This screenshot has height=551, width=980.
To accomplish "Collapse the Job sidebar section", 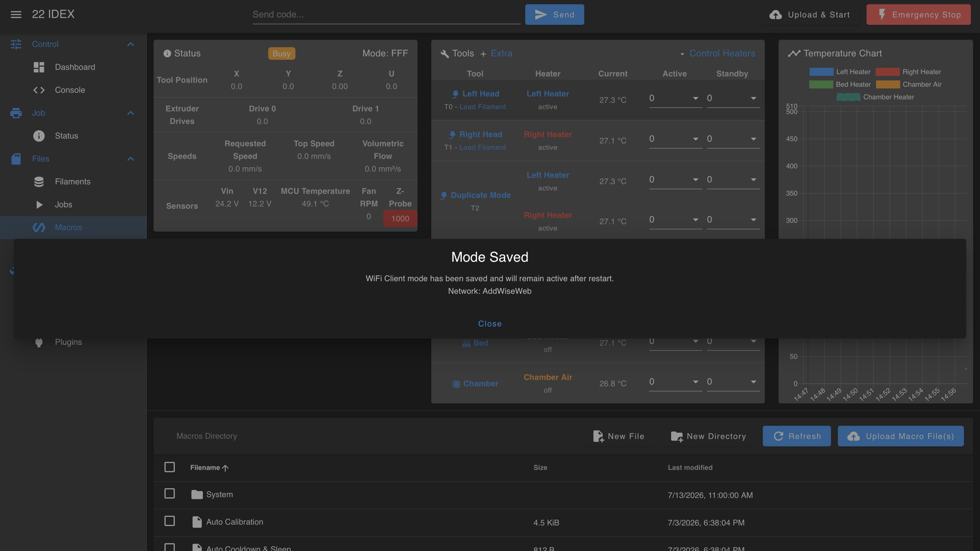I will click(x=130, y=113).
